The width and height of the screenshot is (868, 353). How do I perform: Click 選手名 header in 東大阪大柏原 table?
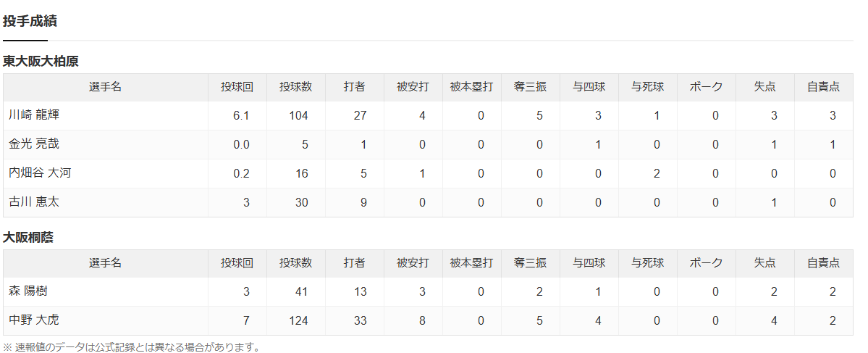(x=105, y=87)
